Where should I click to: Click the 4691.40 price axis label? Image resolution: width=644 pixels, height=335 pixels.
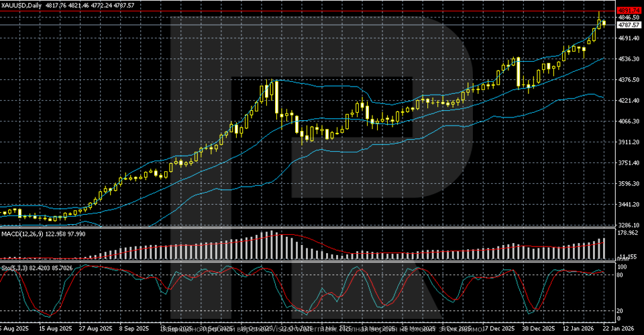pos(629,38)
